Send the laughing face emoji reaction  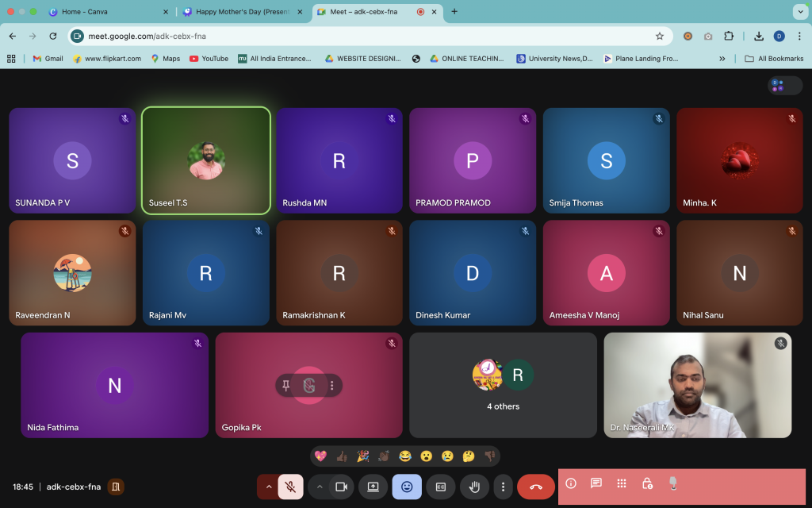[405, 456]
